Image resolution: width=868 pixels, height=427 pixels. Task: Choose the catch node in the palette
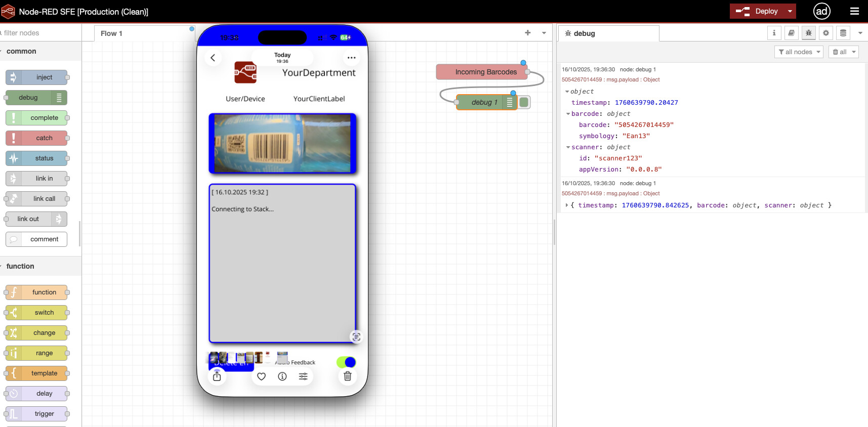(36, 138)
